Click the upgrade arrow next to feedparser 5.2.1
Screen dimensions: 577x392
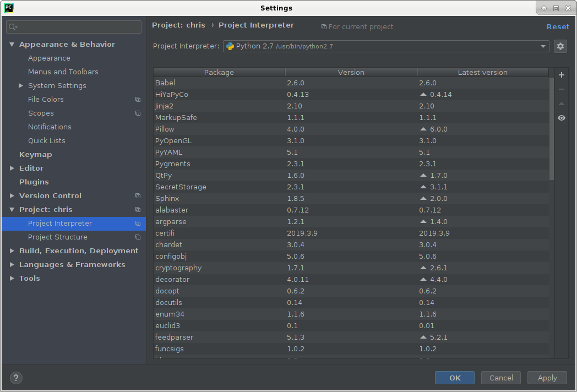[423, 337]
